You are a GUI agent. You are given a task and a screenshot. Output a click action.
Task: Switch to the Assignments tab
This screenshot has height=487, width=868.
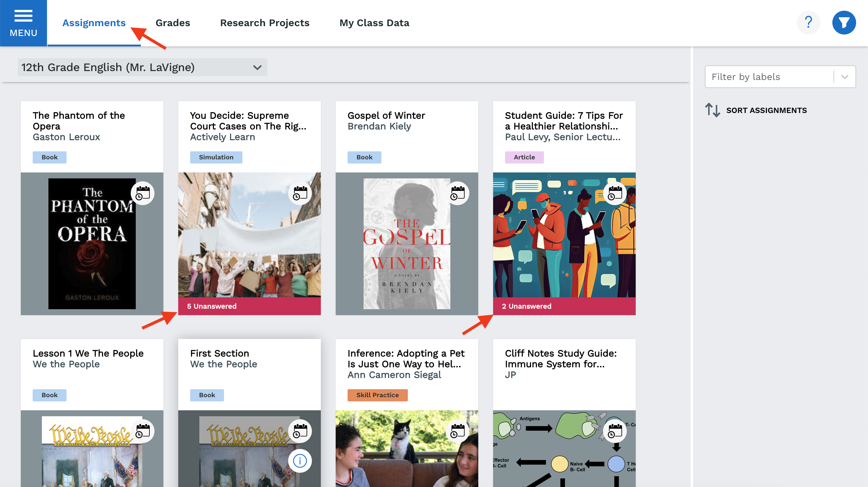tap(94, 23)
